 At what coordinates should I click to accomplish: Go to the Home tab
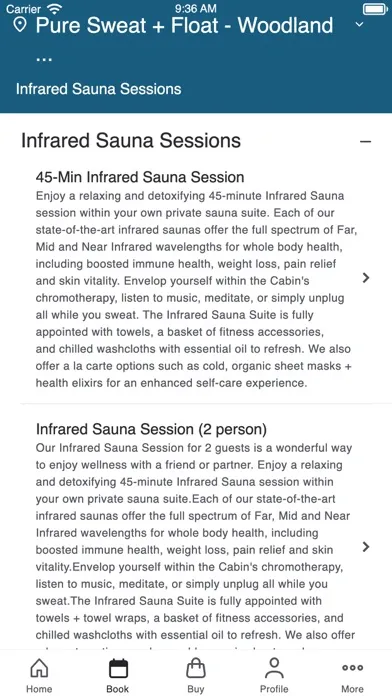39,675
